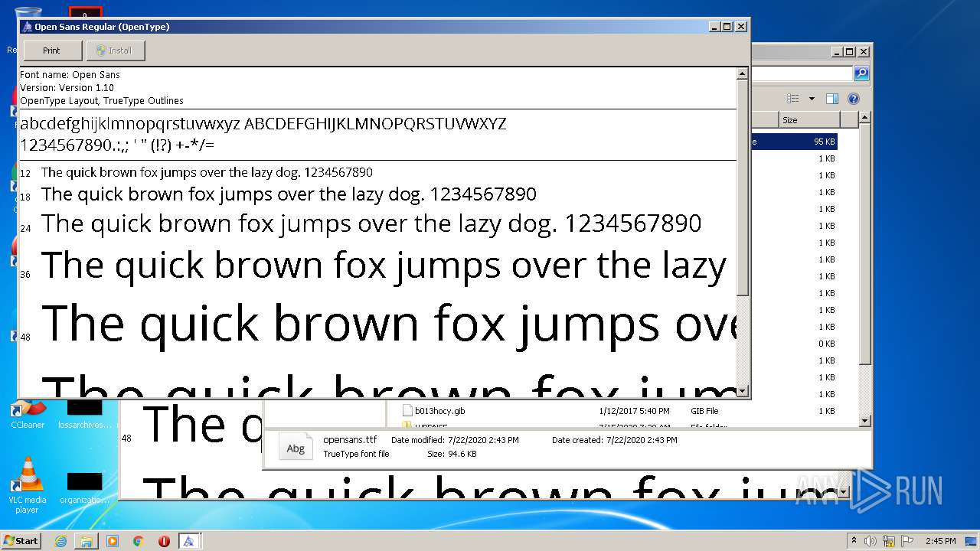This screenshot has width=980, height=551.
Task: Launch Google Chrome from the taskbar
Action: point(138,541)
